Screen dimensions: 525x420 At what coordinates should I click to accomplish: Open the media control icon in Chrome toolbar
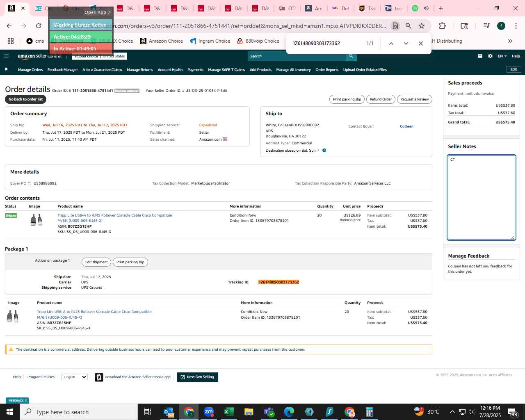(486, 26)
